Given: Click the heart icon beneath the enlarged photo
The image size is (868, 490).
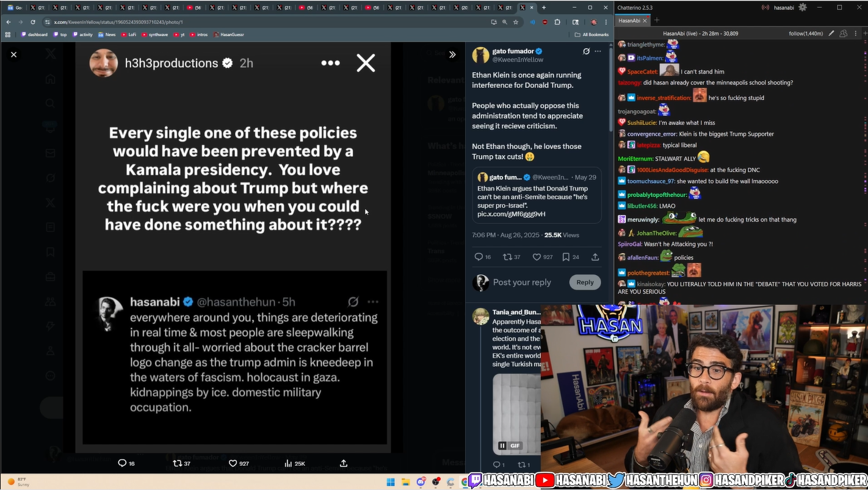Looking at the screenshot, I should (x=233, y=463).
